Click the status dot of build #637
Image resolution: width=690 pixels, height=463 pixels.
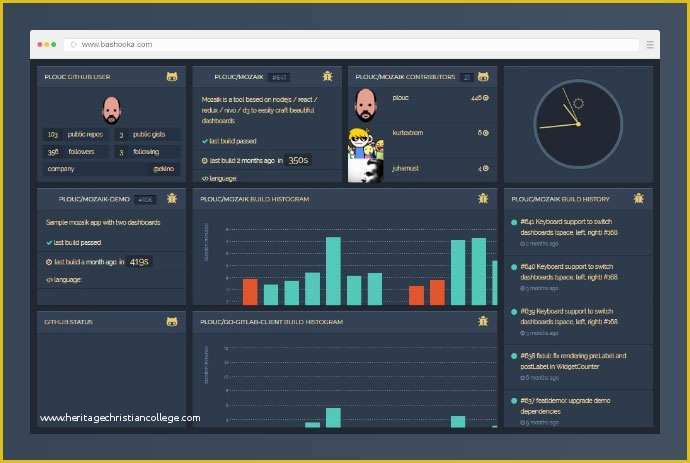tap(514, 401)
